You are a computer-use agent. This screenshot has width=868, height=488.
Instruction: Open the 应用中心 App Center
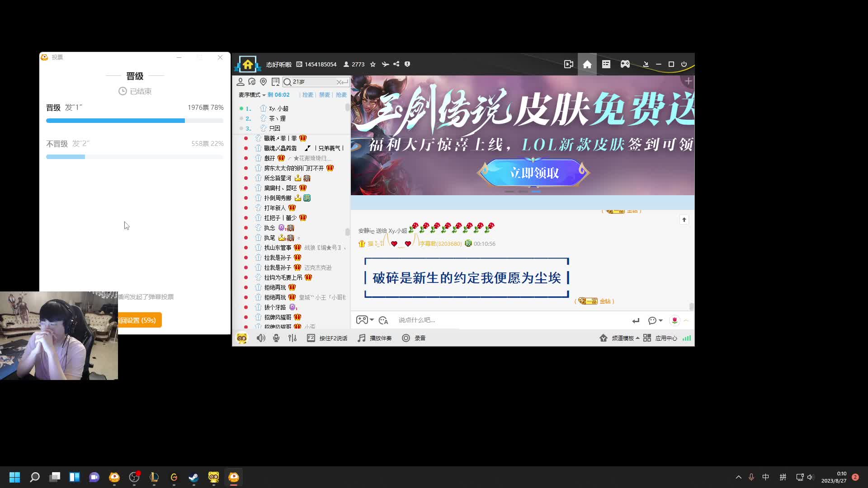665,338
